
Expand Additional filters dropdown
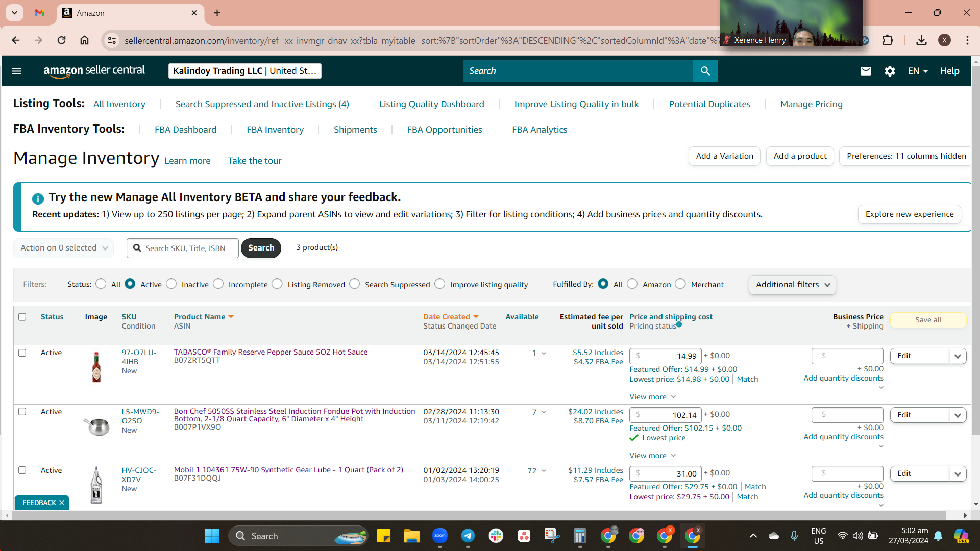point(792,285)
